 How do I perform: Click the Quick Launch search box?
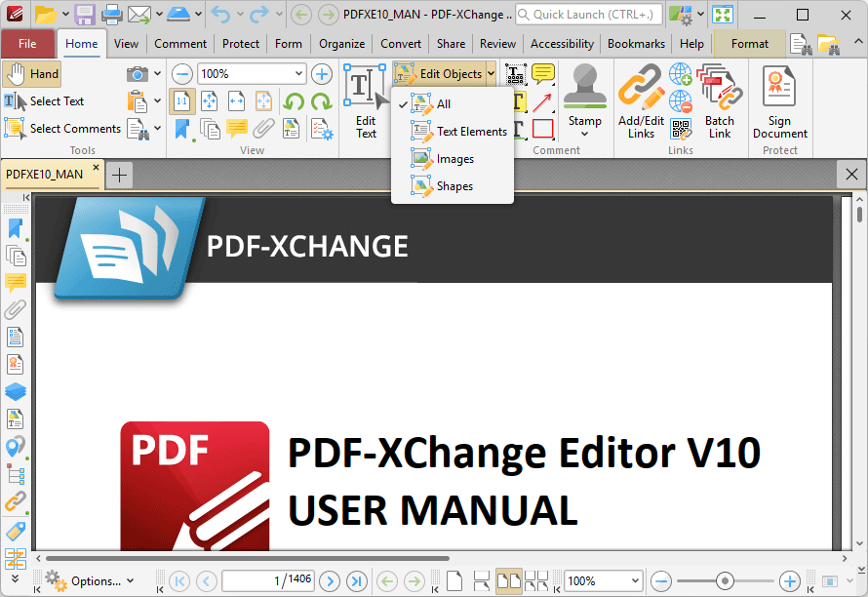point(588,15)
